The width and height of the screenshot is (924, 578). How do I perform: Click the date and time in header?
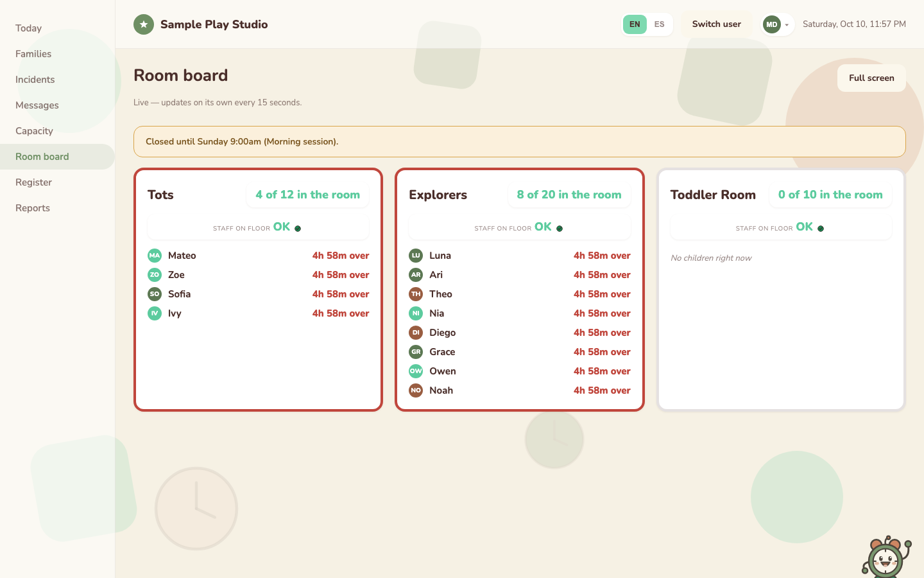coord(854,24)
